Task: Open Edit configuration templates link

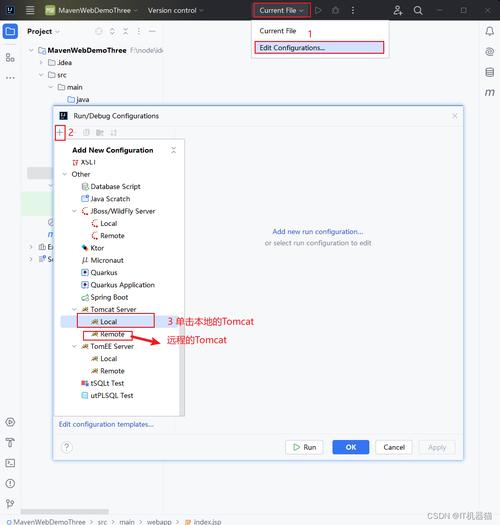Action: click(106, 424)
